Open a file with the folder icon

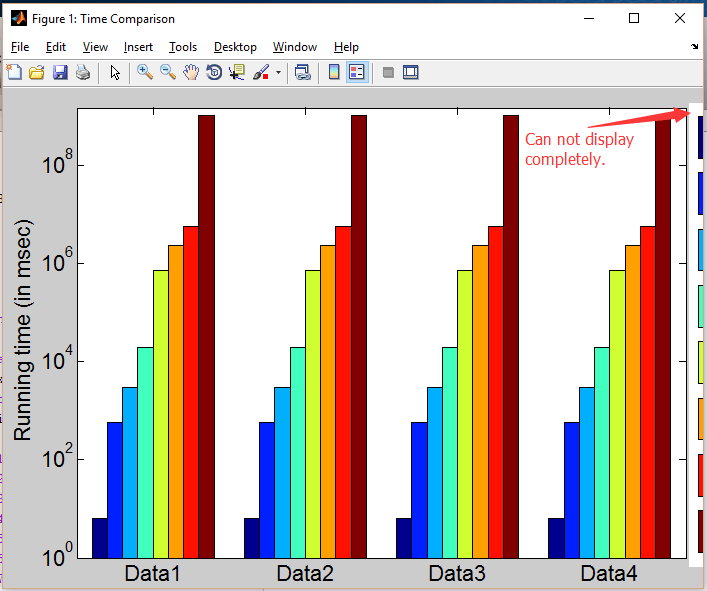[x=37, y=72]
